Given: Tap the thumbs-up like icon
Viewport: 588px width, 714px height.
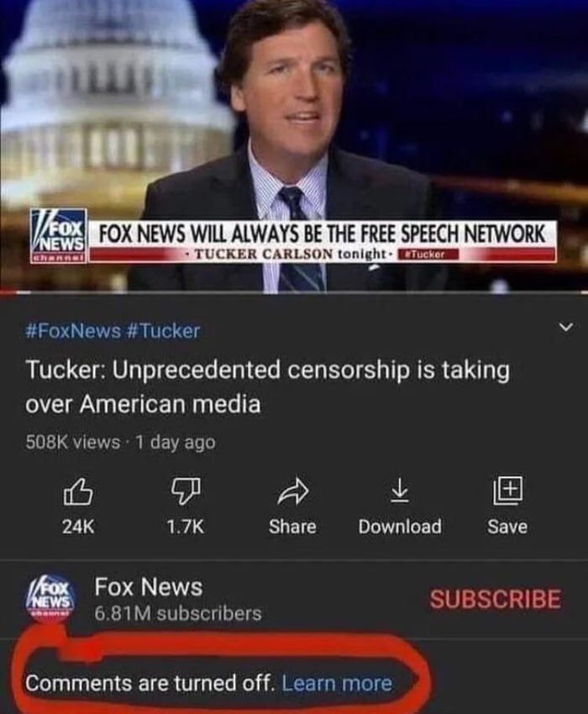Looking at the screenshot, I should coord(78,491).
